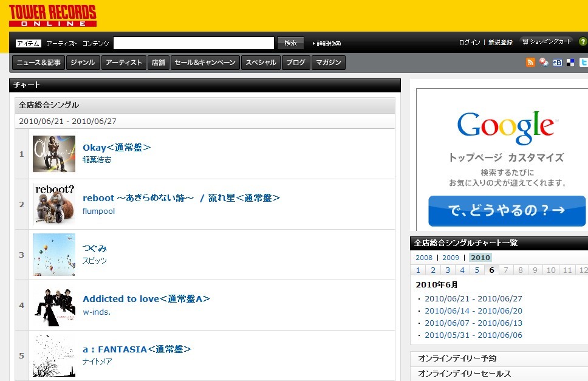Open artist link flumpool
Image resolution: width=588 pixels, height=381 pixels.
pyautogui.click(x=98, y=211)
